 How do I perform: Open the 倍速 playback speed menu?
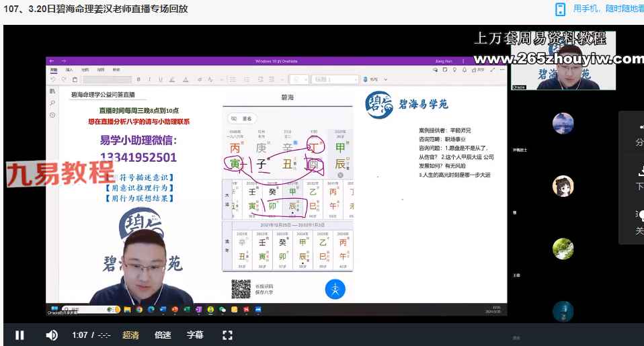coord(163,335)
